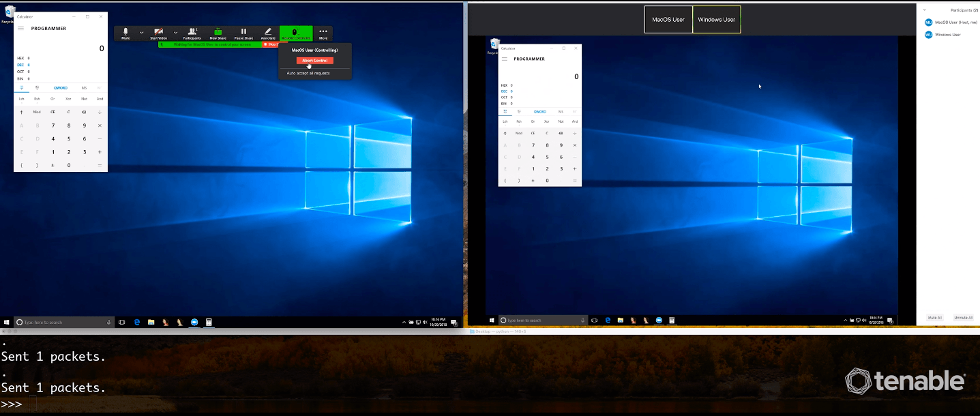The height and width of the screenshot is (416, 980).
Task: Mute the microphone in the Zoom toolbar
Action: [127, 33]
